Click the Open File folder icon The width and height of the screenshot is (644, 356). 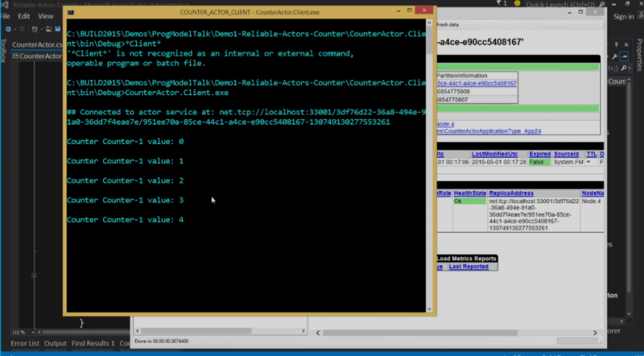tap(49, 29)
